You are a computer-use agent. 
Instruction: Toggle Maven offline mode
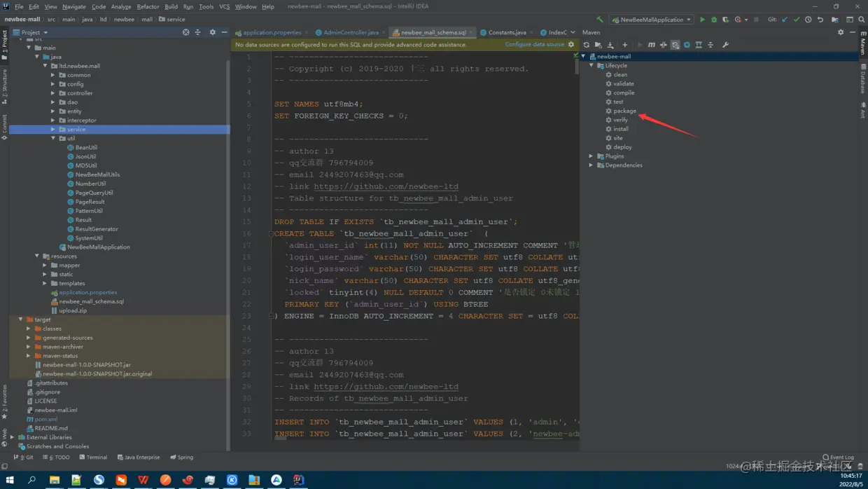663,45
